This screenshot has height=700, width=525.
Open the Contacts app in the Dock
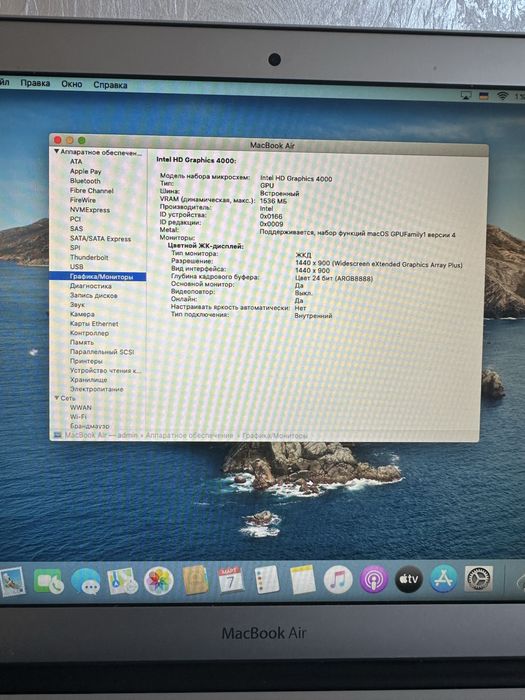click(x=195, y=580)
